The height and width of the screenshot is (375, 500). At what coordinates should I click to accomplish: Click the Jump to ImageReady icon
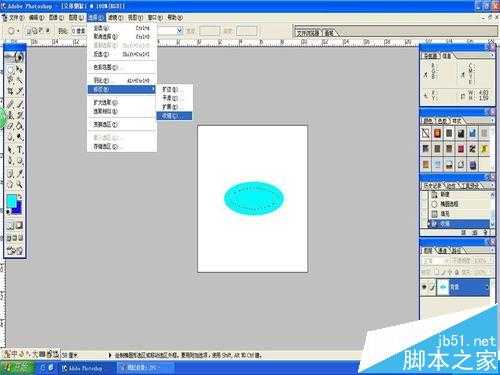[15, 250]
